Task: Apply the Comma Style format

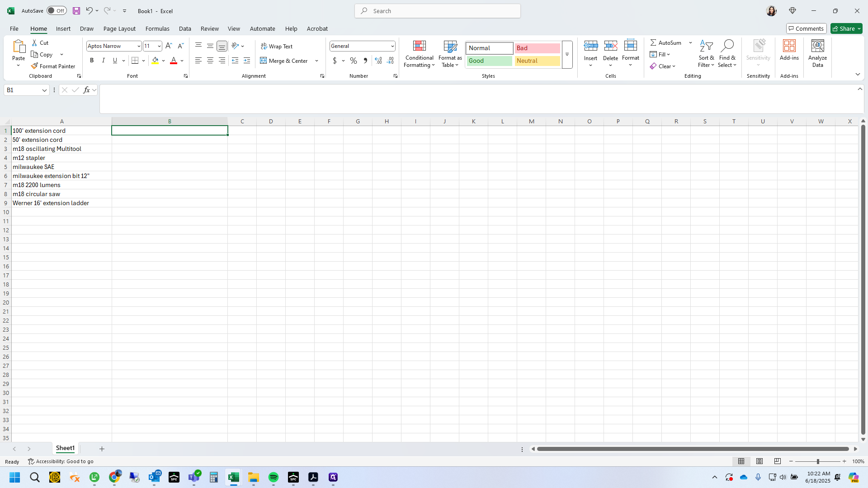Action: click(x=365, y=61)
